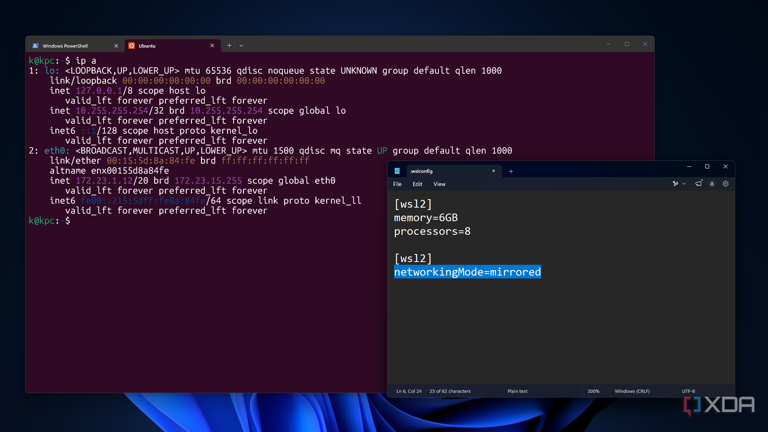The width and height of the screenshot is (768, 432).
Task: Close the Ubuntu terminal tab
Action: [x=212, y=46]
